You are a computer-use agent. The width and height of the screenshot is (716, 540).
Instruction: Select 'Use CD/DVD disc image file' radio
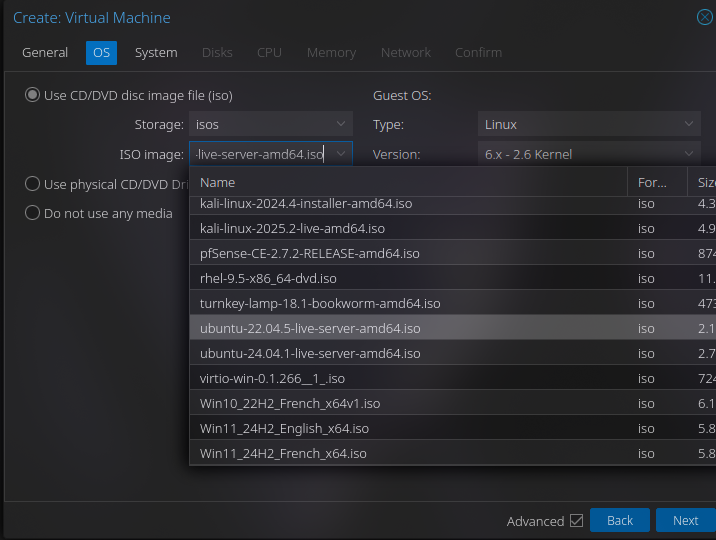coord(33,95)
